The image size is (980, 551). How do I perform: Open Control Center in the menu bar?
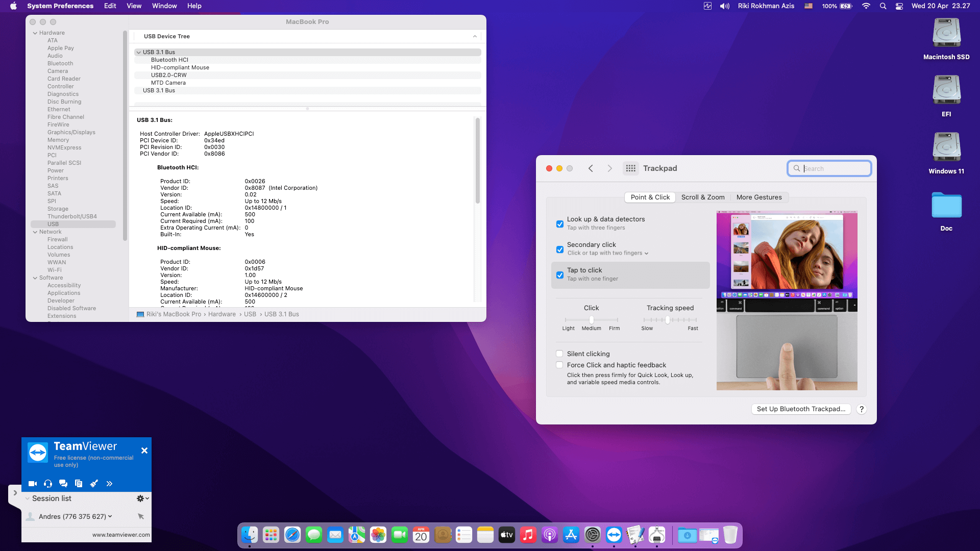[x=899, y=6]
